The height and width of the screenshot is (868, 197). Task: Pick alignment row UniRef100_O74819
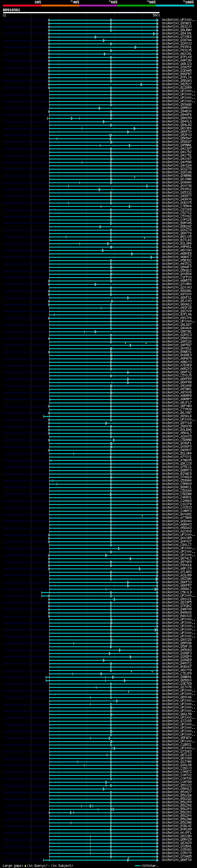click(176, 477)
